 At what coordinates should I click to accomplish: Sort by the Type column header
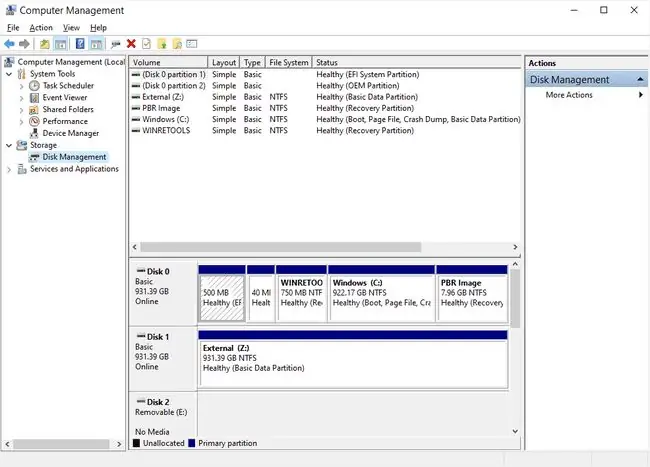[x=252, y=62]
